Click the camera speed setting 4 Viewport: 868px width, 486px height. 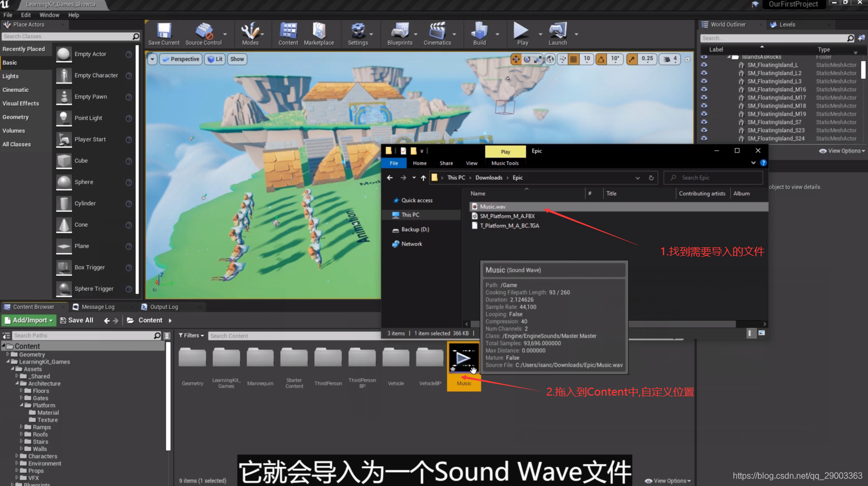[x=675, y=58]
